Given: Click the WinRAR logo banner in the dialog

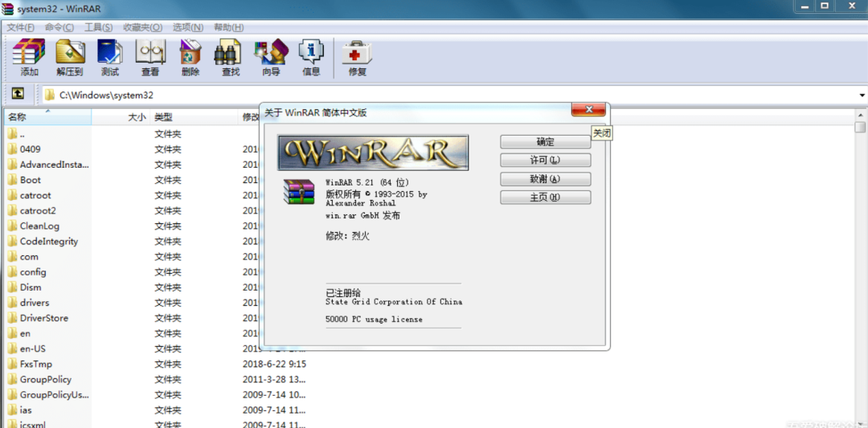Looking at the screenshot, I should (x=373, y=152).
